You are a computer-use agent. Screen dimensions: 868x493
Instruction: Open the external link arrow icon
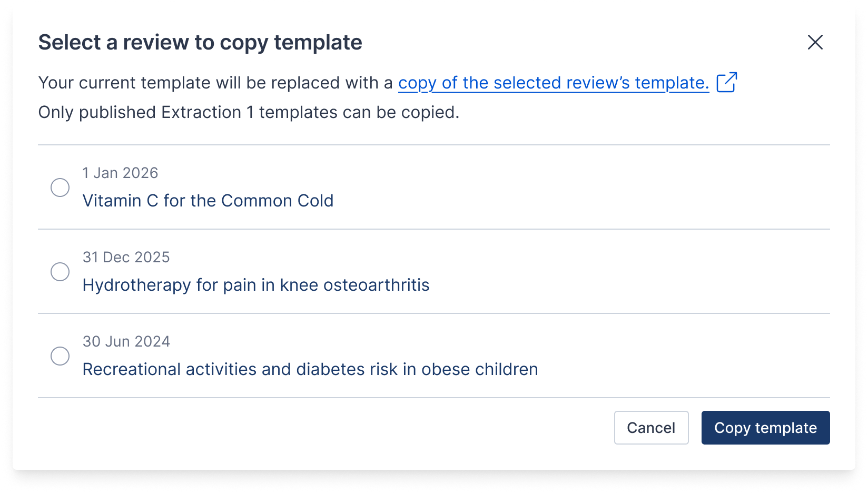pos(726,82)
